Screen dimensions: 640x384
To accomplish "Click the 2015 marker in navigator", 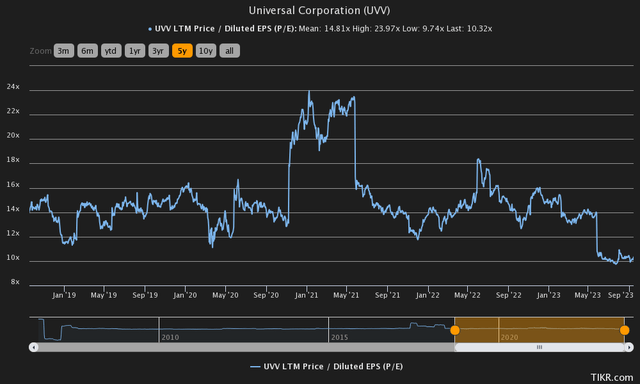I will pyautogui.click(x=339, y=337).
